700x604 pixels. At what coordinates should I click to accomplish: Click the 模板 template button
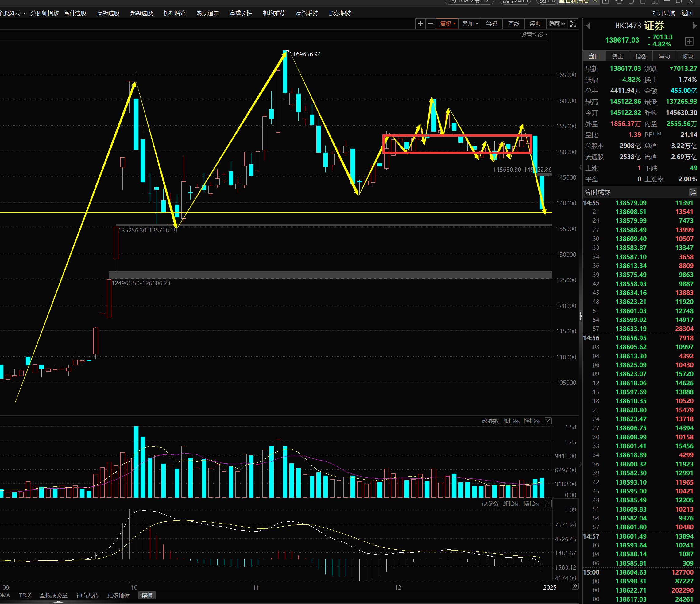pyautogui.click(x=147, y=595)
